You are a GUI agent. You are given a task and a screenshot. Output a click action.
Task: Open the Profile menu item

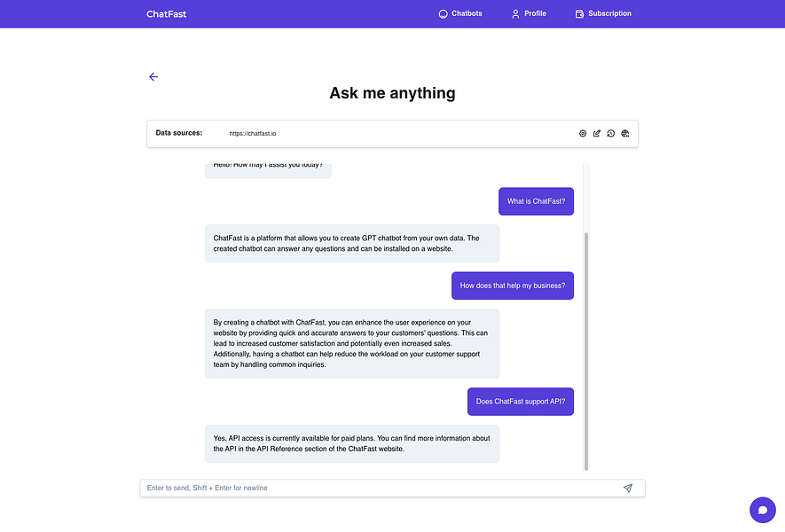tap(536, 13)
